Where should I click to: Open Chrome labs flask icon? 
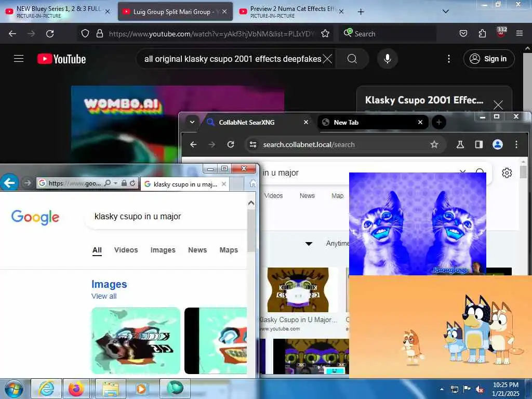(460, 144)
